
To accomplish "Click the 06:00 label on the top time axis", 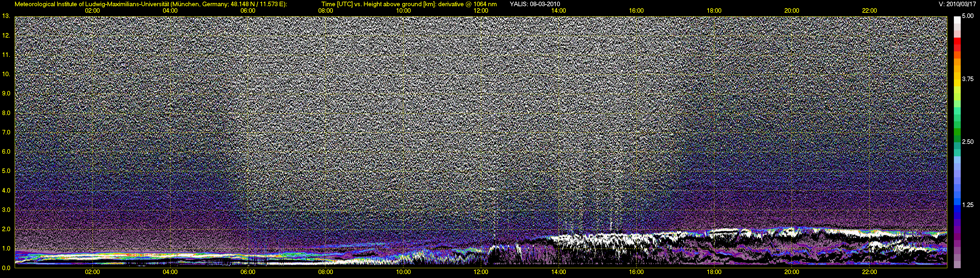I will [x=248, y=11].
